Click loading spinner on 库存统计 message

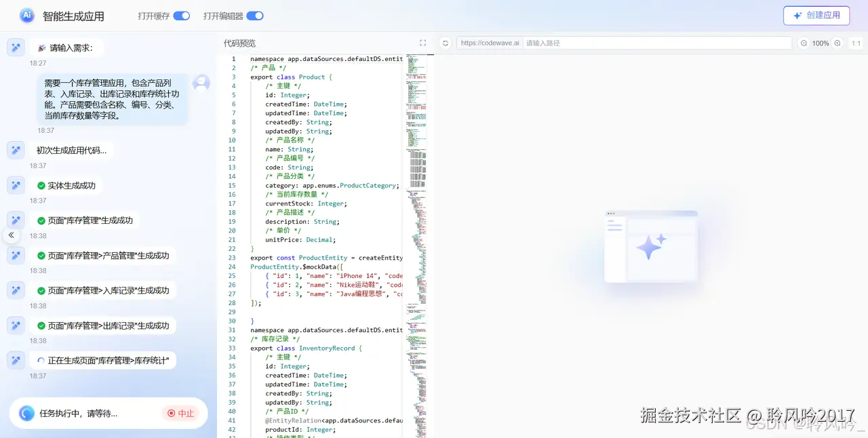tap(41, 361)
